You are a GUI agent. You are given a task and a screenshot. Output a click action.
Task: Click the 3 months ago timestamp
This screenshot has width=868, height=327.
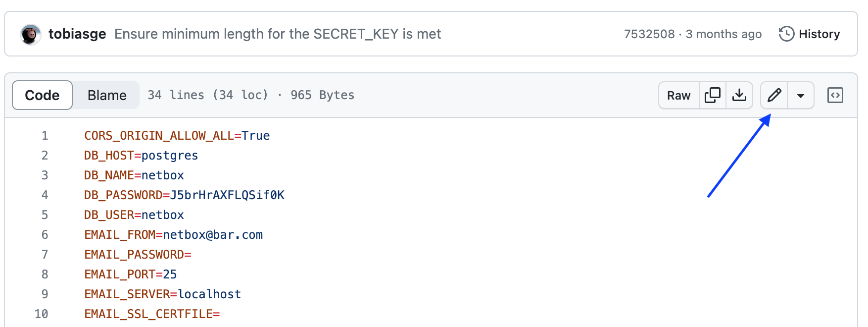click(723, 34)
